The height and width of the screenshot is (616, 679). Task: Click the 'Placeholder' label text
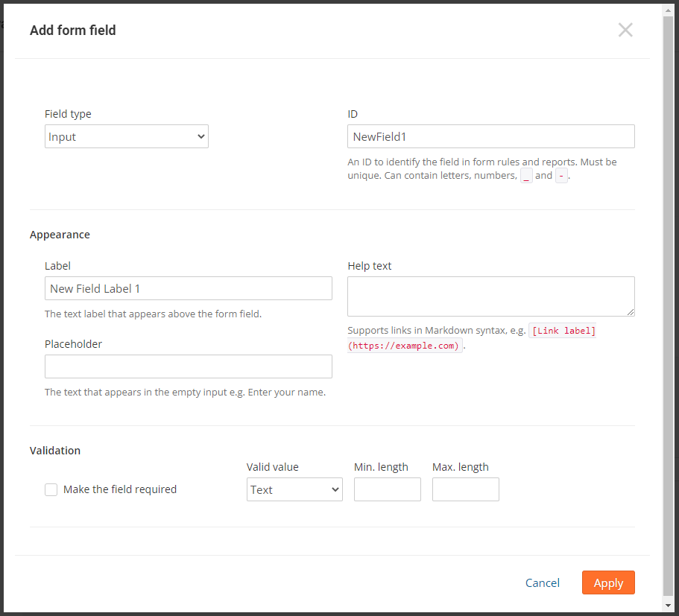point(73,344)
